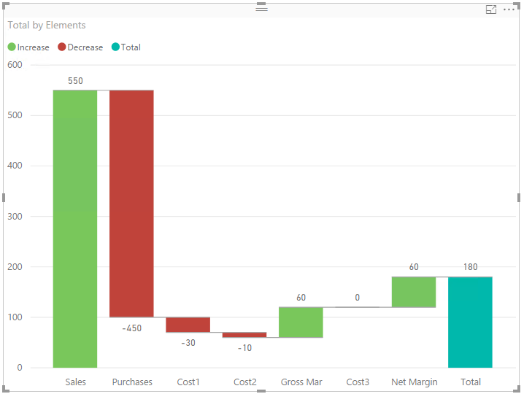
Task: Click the left-edge middle resize handle
Action: [4, 198]
